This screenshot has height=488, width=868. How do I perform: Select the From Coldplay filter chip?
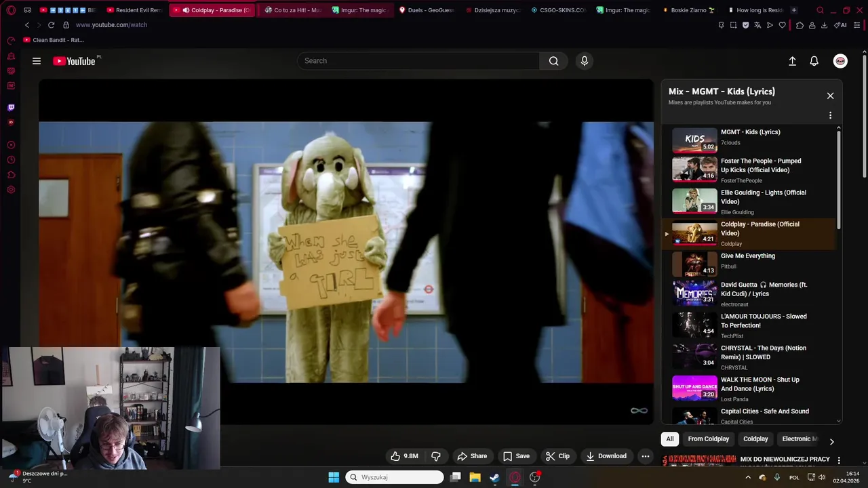(x=708, y=439)
